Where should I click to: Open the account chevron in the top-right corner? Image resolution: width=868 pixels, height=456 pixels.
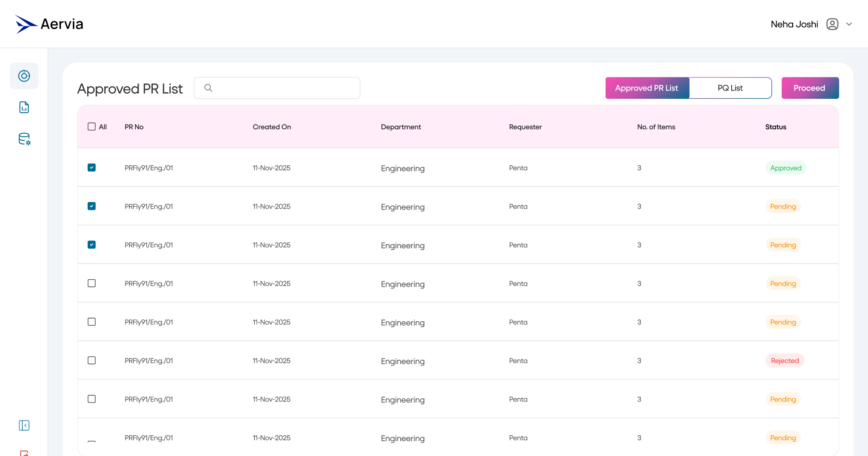(850, 24)
